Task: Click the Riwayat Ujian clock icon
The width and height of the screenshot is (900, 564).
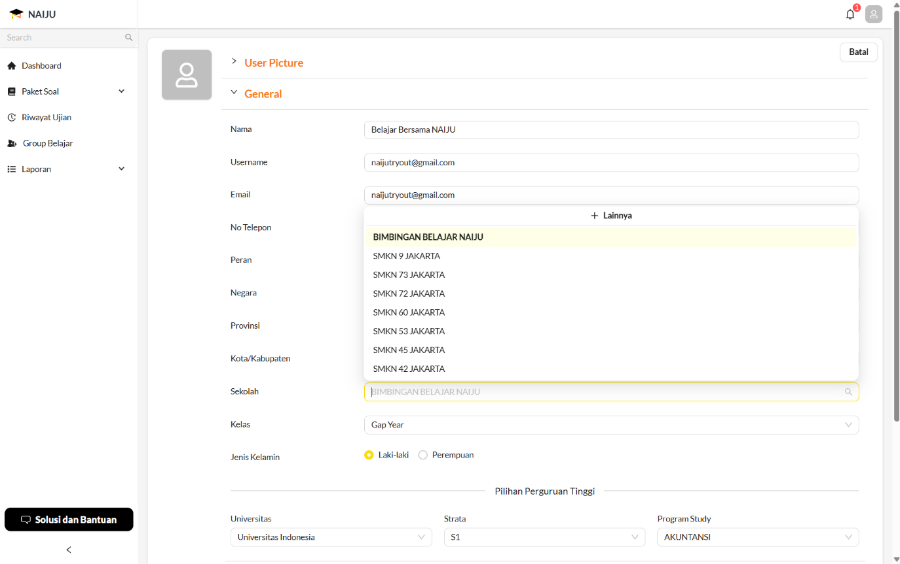Action: click(x=11, y=118)
